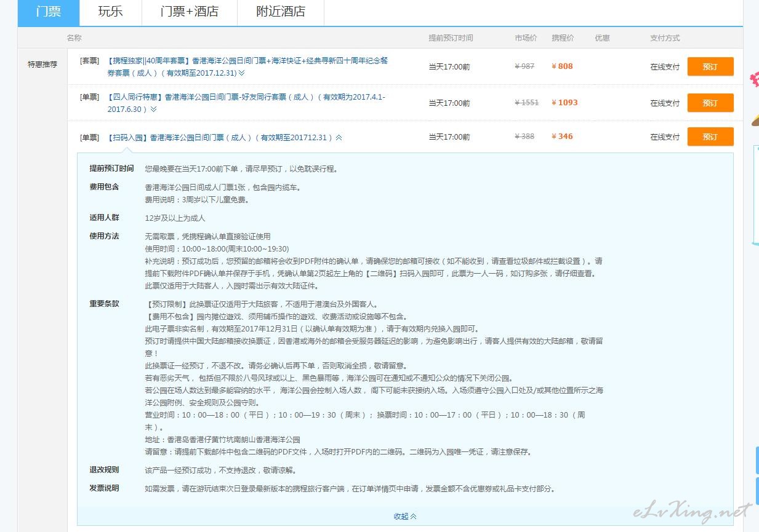The image size is (759, 532).
Task: Click the 重要条款 label in details
Action: [104, 304]
